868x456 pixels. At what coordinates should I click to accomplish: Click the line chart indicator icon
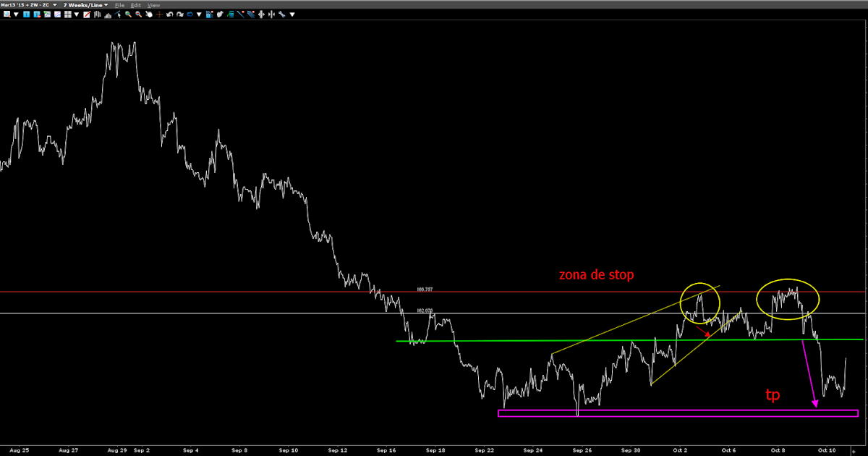click(x=57, y=14)
